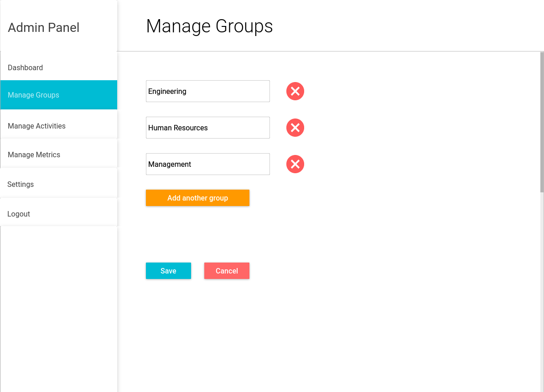Viewport: 544px width, 392px height.
Task: Edit the Management group name field
Action: [x=207, y=164]
